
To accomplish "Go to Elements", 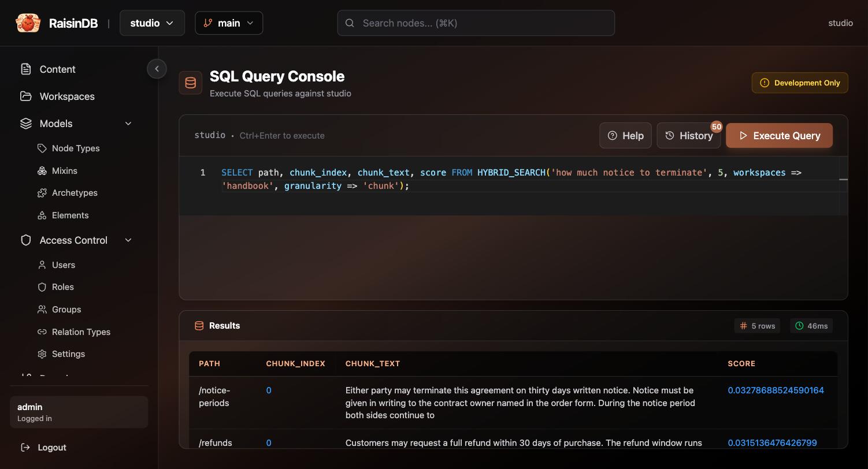I will (x=70, y=215).
